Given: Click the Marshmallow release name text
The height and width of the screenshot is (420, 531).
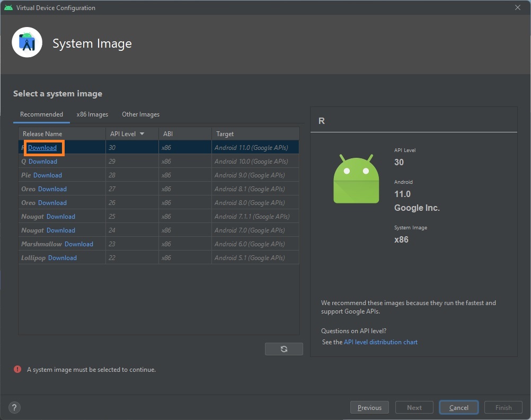Looking at the screenshot, I should (41, 244).
